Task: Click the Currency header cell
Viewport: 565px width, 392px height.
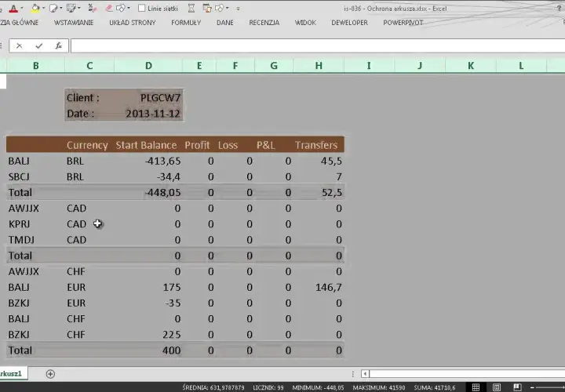Action: (x=89, y=145)
